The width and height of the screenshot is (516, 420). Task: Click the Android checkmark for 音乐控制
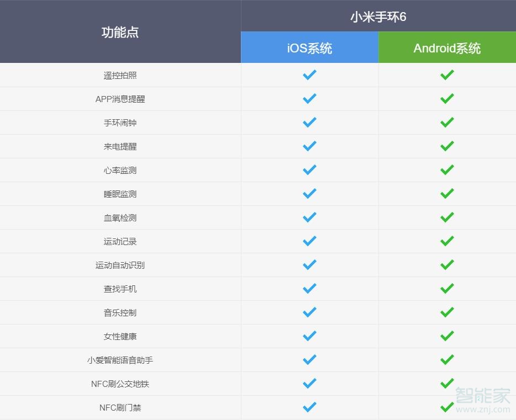coord(447,312)
